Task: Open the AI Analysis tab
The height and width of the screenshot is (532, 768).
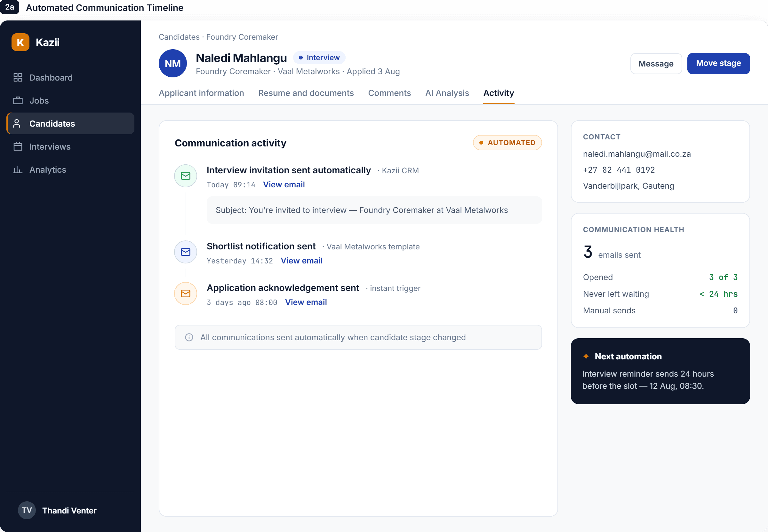Action: click(x=447, y=93)
